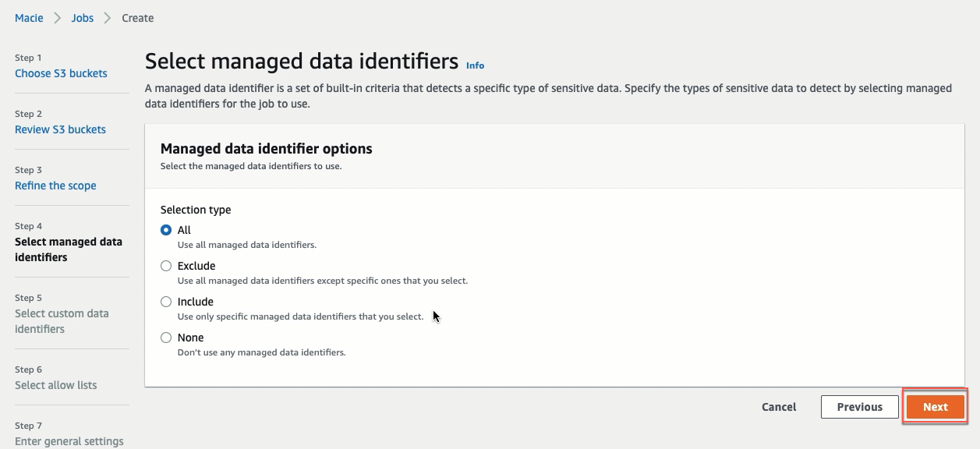The image size is (980, 449).
Task: Click Select allow lists step text
Action: pyautogui.click(x=56, y=385)
